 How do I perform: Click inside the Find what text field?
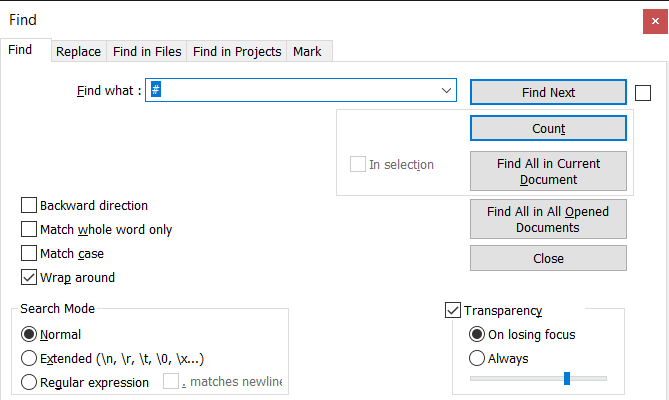pyautogui.click(x=294, y=90)
